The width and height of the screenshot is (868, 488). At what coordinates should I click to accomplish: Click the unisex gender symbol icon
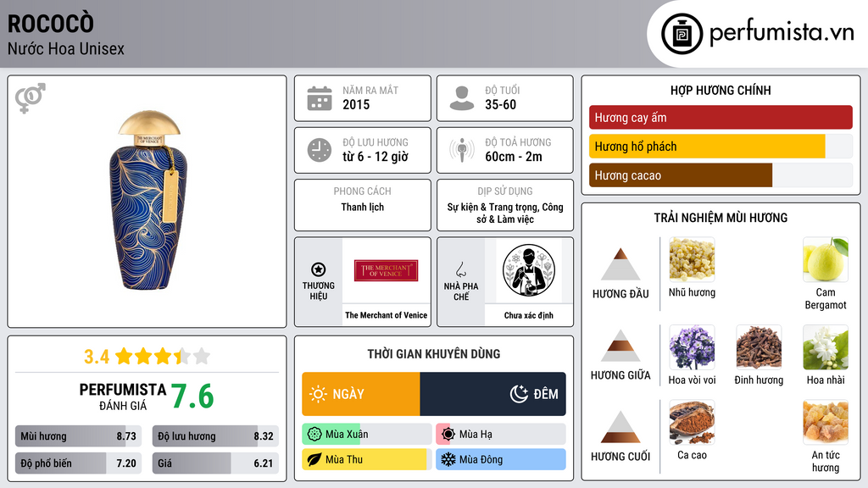(x=30, y=98)
